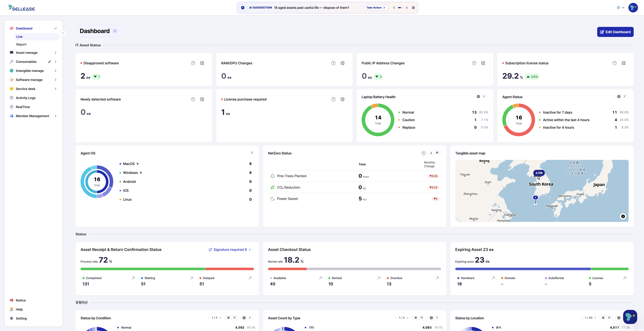
Task: Collapse the sidebar panel
Action: click(63, 33)
